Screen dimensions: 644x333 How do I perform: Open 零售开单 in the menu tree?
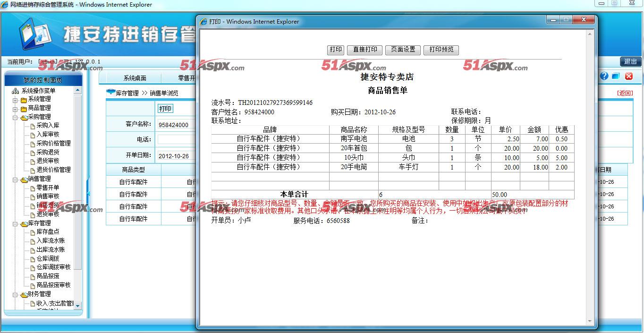coord(48,188)
